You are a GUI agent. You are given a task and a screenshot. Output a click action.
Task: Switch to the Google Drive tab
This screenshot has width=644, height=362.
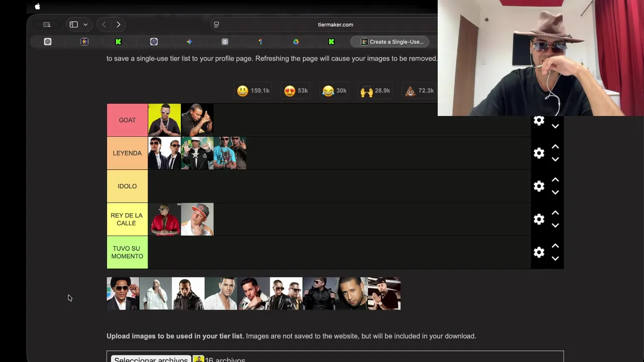coord(296,42)
